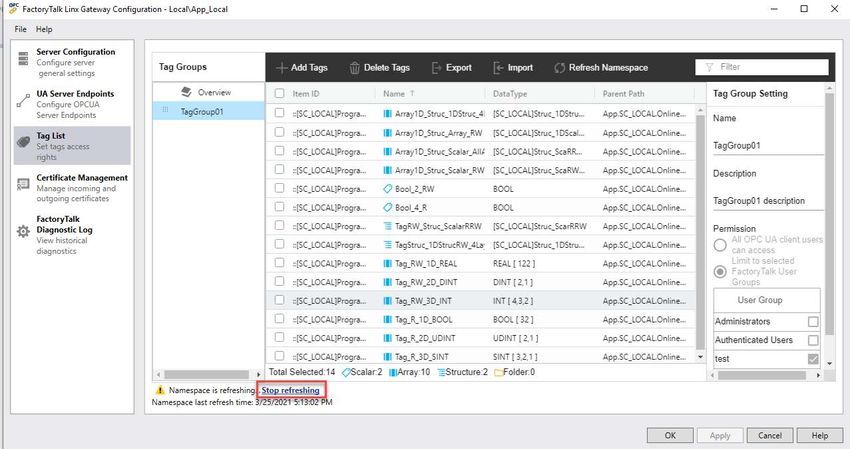Click the FactoryTalk Linx title bar icon
Screen dimensions: 850x449
point(14,8)
